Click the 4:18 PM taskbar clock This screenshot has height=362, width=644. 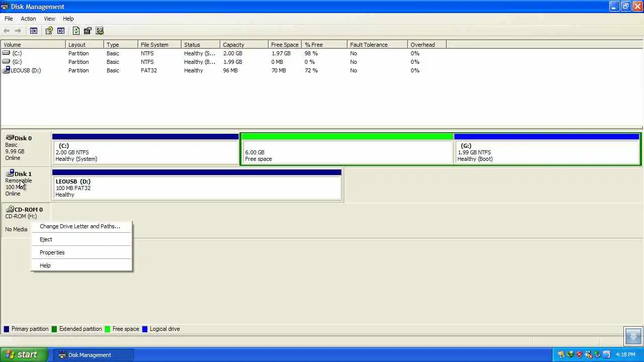[625, 354]
